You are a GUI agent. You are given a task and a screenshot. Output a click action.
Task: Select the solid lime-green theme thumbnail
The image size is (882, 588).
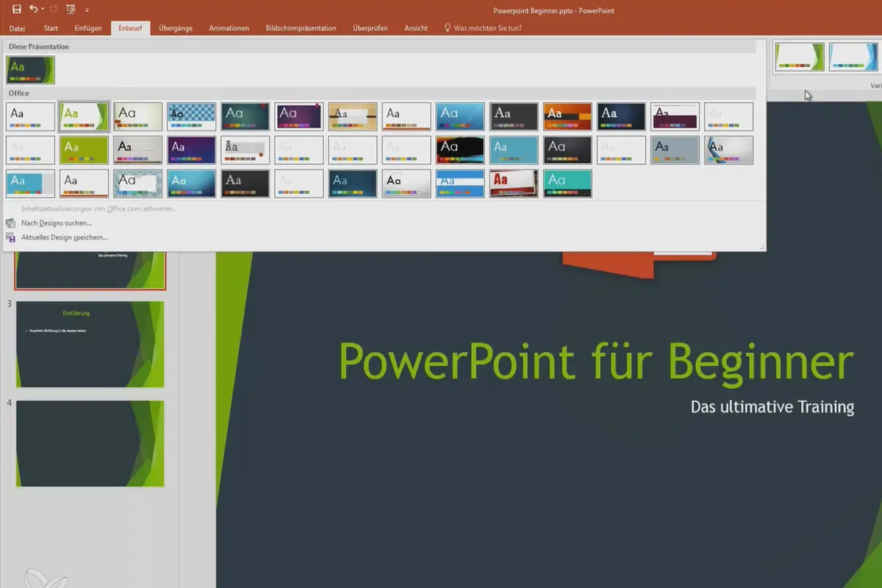point(84,150)
